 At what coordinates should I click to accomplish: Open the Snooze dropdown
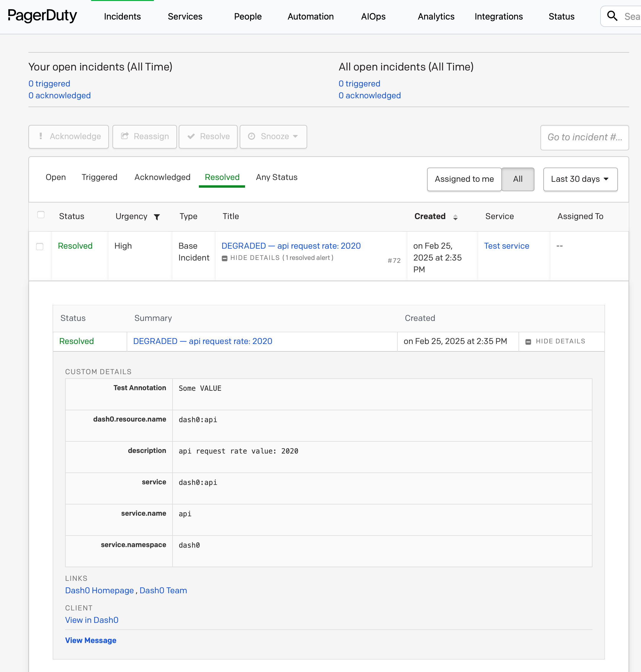(x=273, y=136)
